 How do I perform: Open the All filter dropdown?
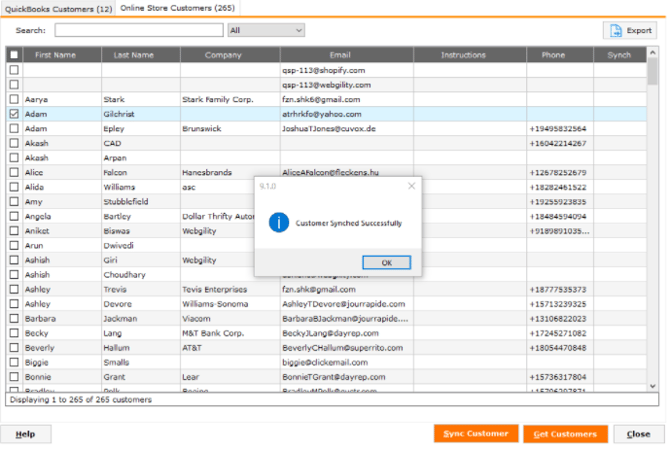click(265, 31)
